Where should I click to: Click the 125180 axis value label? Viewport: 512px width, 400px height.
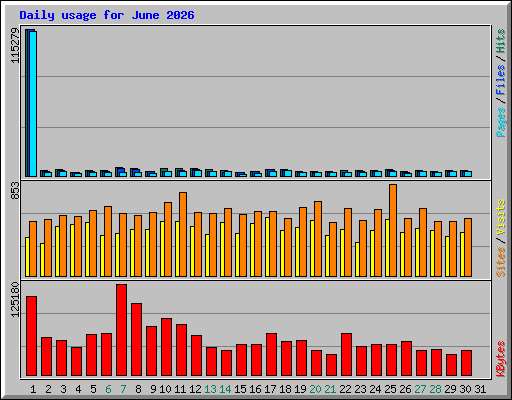coord(15,300)
